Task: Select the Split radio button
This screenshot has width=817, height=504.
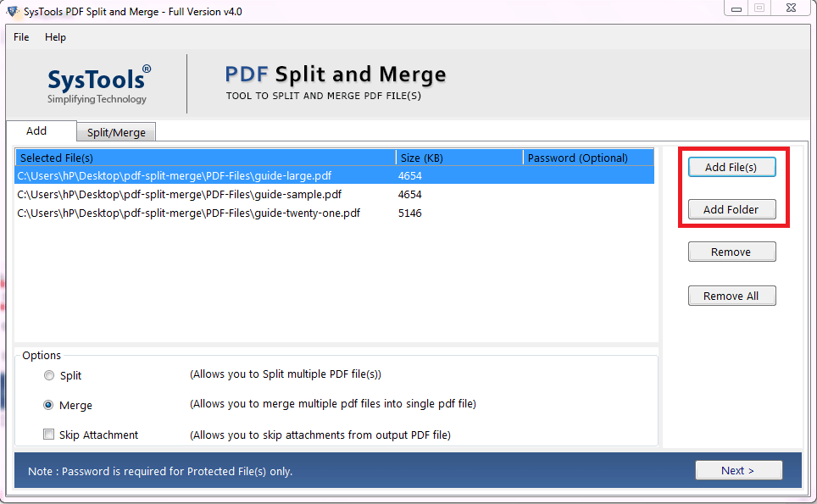Action: [x=49, y=375]
